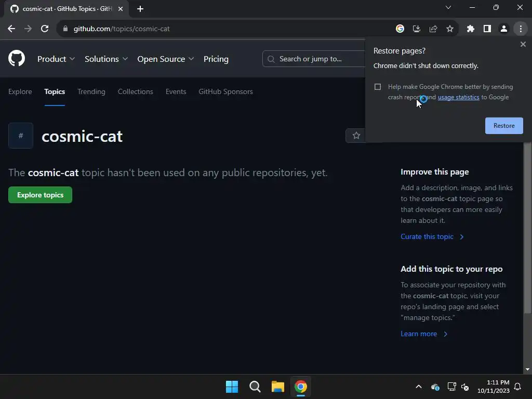532x399 pixels.
Task: Enable sending crash reports checkbox
Action: coord(378,87)
